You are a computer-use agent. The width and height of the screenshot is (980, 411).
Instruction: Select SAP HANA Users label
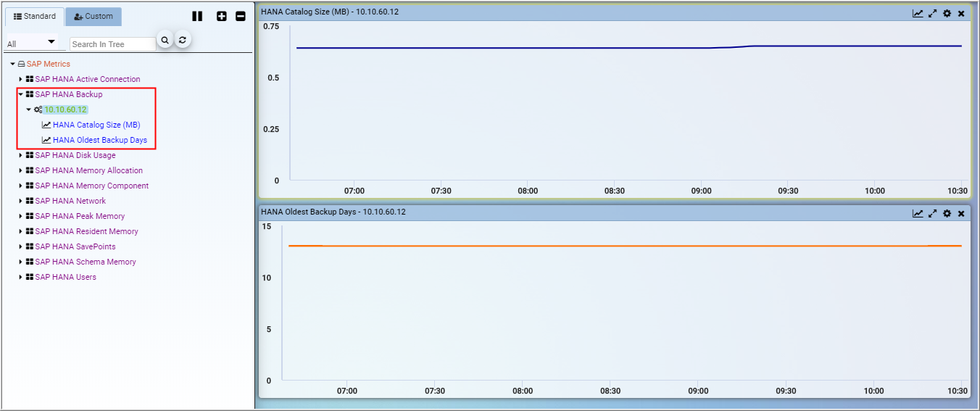(66, 277)
